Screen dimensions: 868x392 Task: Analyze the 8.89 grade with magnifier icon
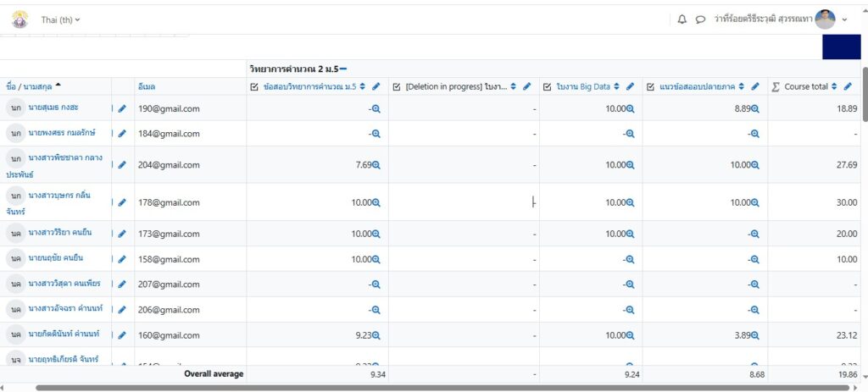(x=754, y=108)
